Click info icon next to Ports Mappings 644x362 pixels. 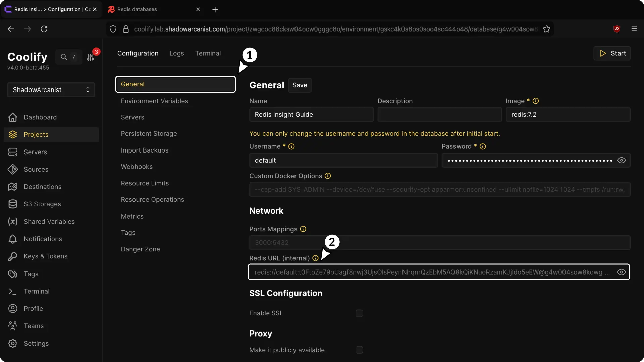[303, 229]
